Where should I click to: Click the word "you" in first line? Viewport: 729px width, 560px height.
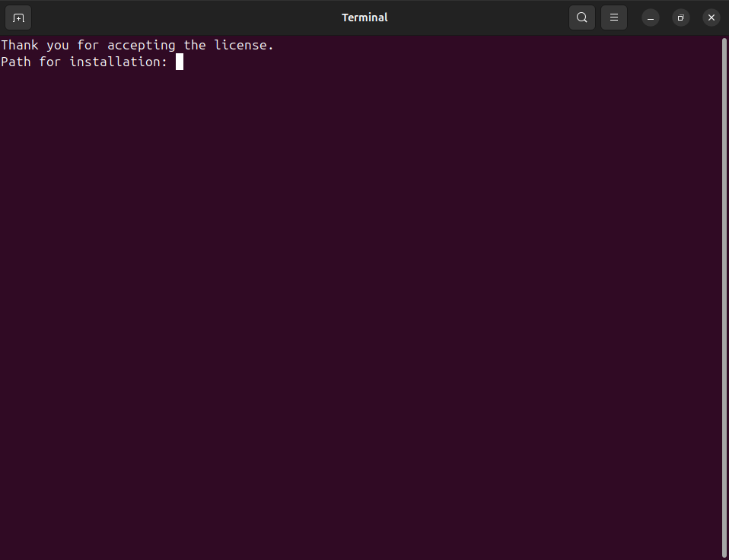coord(58,45)
